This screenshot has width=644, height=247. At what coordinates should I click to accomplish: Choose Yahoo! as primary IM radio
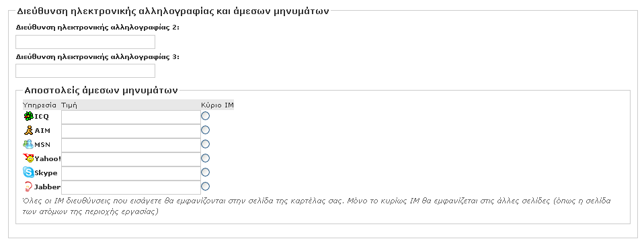click(205, 158)
